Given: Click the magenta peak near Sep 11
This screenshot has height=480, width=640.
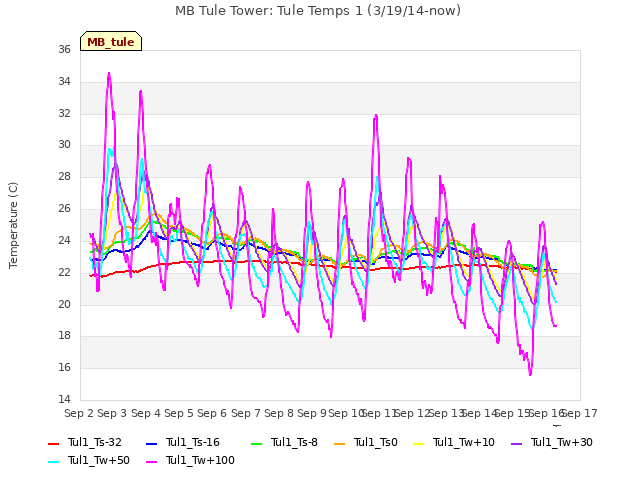Looking at the screenshot, I should click(x=376, y=116).
